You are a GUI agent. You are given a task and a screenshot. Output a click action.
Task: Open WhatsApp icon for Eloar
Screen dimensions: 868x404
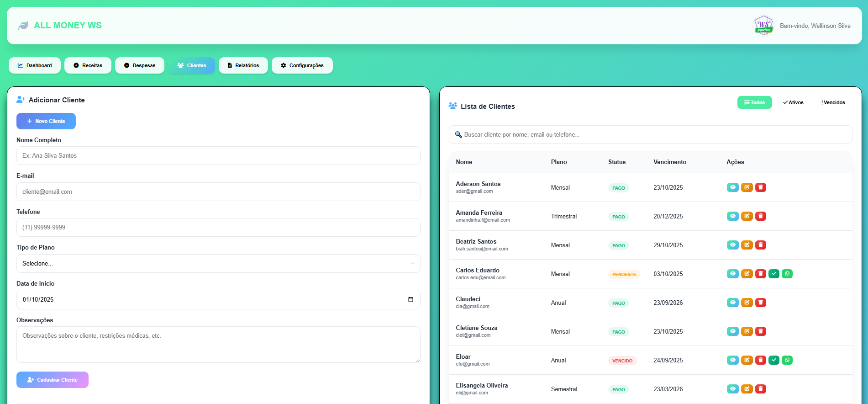tap(787, 360)
